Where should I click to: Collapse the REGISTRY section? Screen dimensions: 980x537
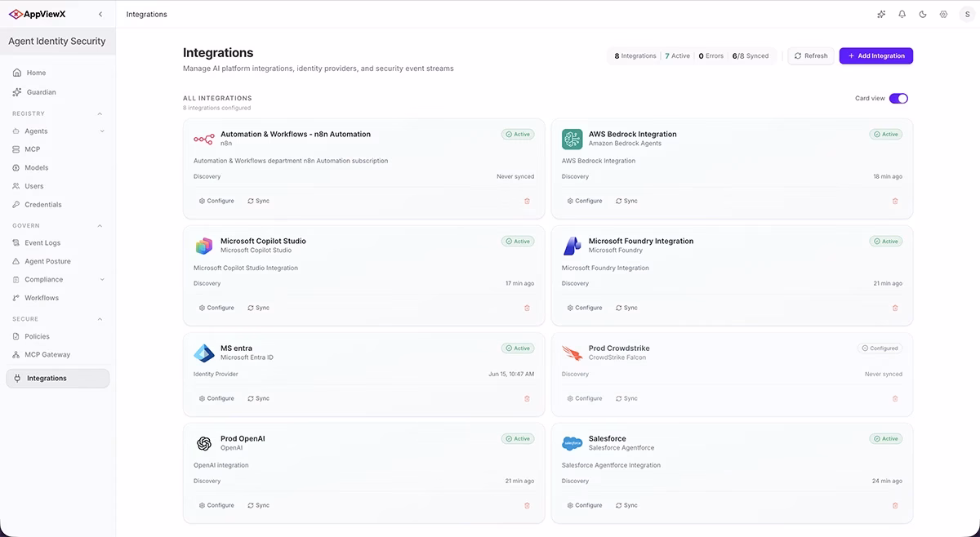click(x=100, y=113)
